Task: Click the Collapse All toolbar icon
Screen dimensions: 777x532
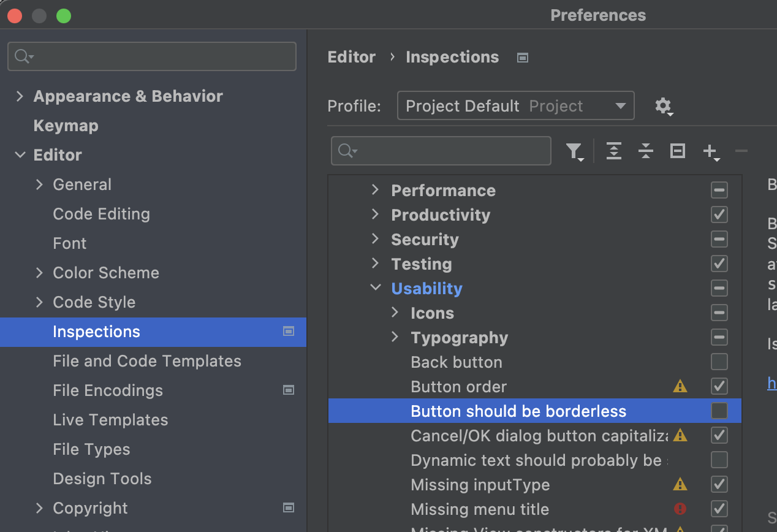Action: pyautogui.click(x=645, y=151)
